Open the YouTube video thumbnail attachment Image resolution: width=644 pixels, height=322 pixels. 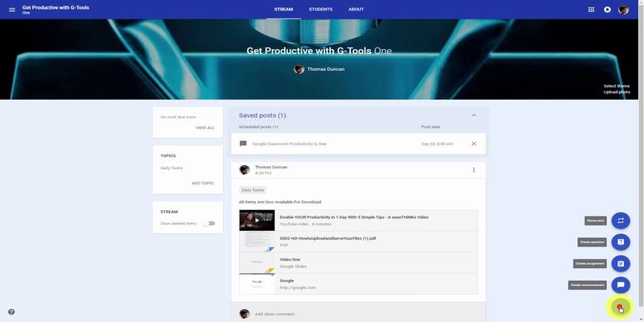pyautogui.click(x=257, y=220)
